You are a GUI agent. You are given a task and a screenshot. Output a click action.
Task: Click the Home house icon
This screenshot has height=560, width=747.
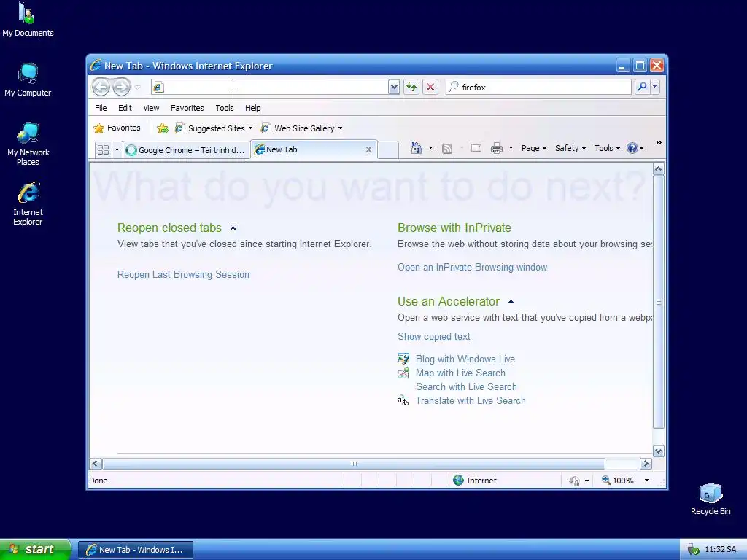tap(417, 148)
